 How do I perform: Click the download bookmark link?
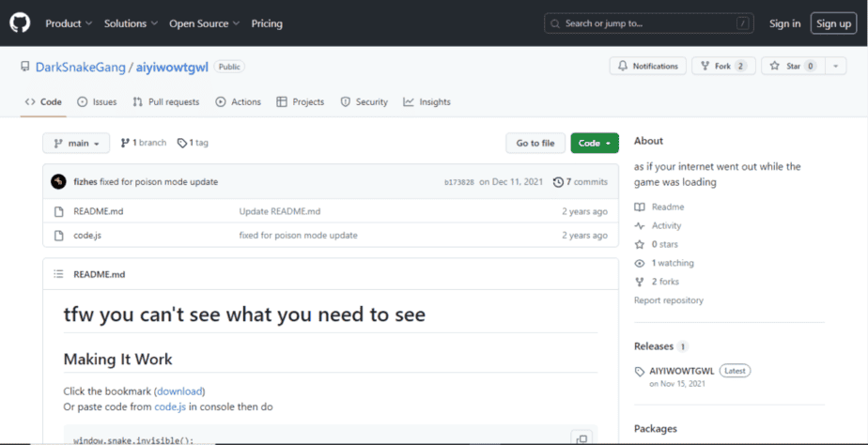180,391
